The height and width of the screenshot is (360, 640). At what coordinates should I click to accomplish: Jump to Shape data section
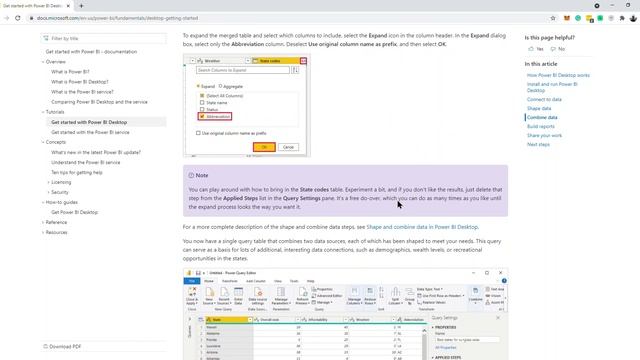click(539, 109)
